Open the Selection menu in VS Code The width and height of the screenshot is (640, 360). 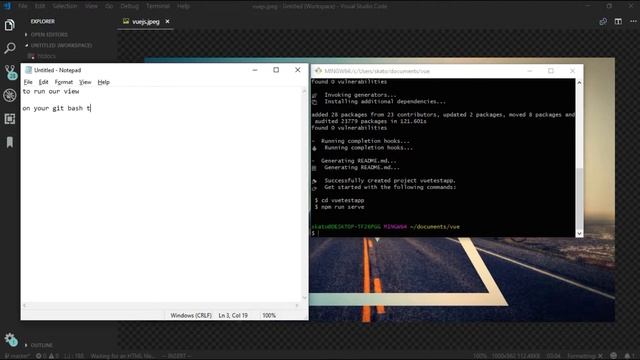click(x=64, y=6)
